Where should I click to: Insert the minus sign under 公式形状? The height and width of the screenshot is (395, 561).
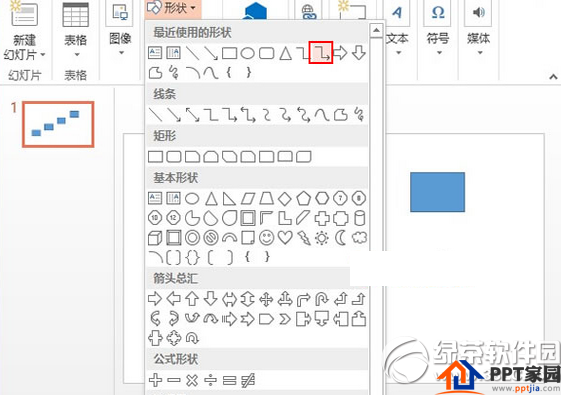pos(174,380)
